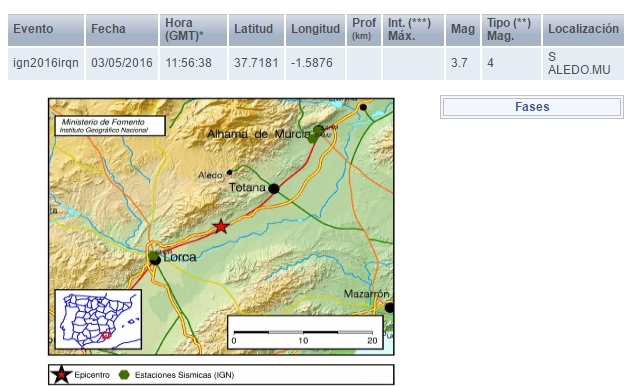Click the date 03/05/2016 cell

[122, 63]
